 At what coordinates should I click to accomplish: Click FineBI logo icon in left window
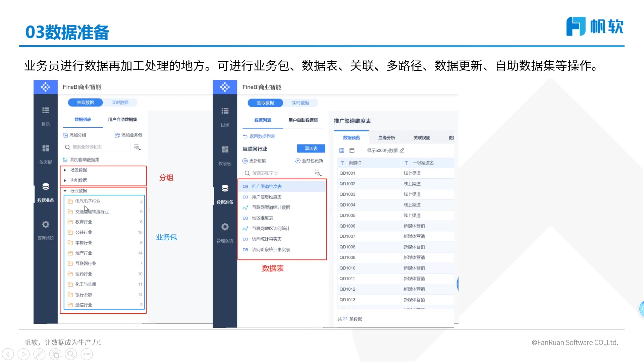(x=46, y=87)
